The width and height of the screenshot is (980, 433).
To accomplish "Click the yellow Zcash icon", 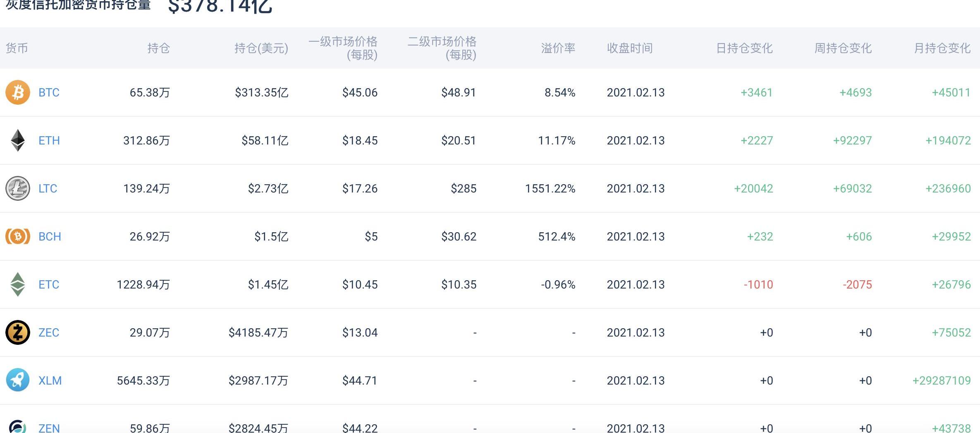I will (17, 332).
